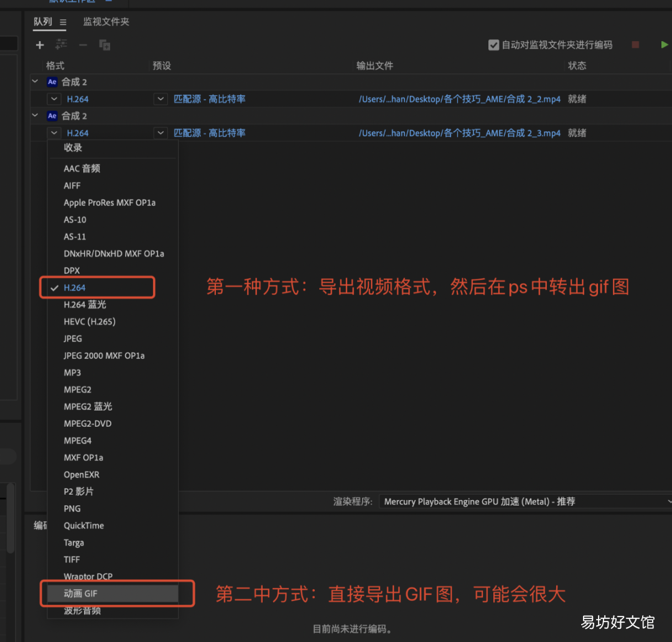Open preset dropdown for 合成 2_3.mp4 row
The image size is (672, 642).
[161, 133]
